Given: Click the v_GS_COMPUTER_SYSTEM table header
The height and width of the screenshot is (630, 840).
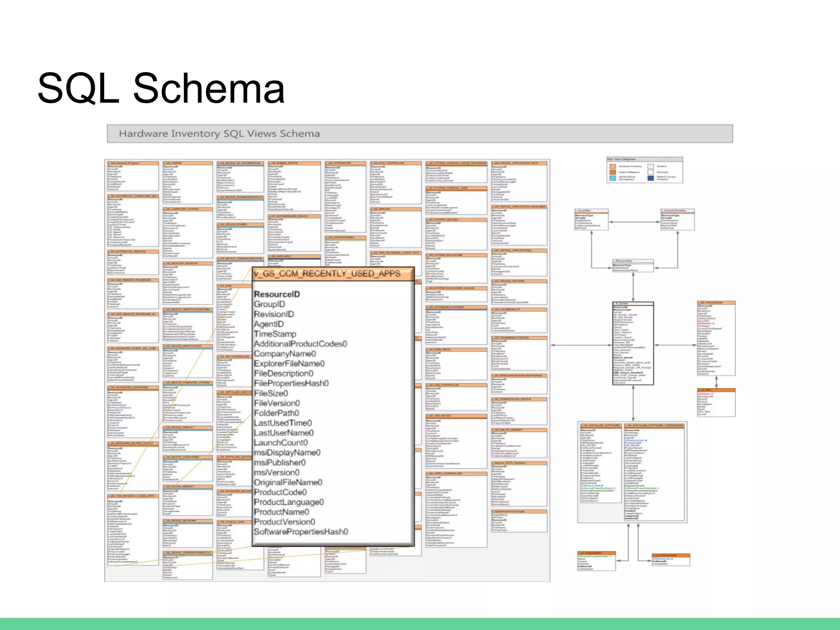Looking at the screenshot, I should [187, 209].
